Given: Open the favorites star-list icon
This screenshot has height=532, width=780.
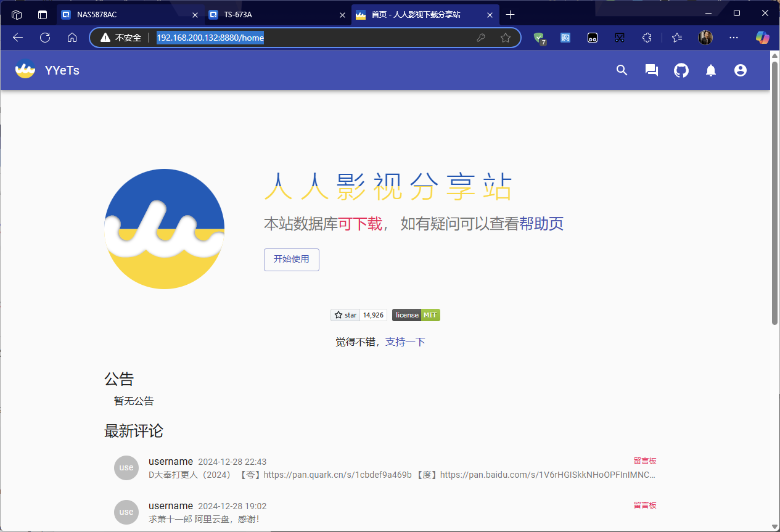Looking at the screenshot, I should [x=676, y=38].
